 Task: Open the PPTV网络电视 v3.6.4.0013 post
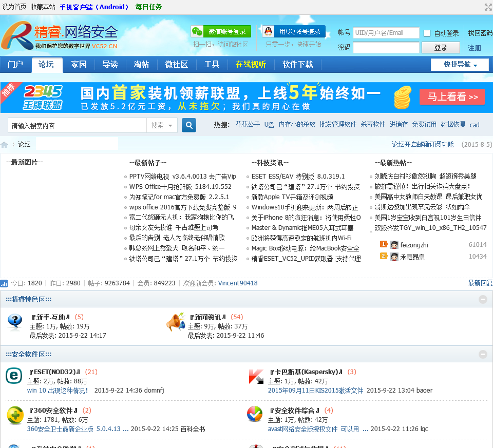coord(183,177)
